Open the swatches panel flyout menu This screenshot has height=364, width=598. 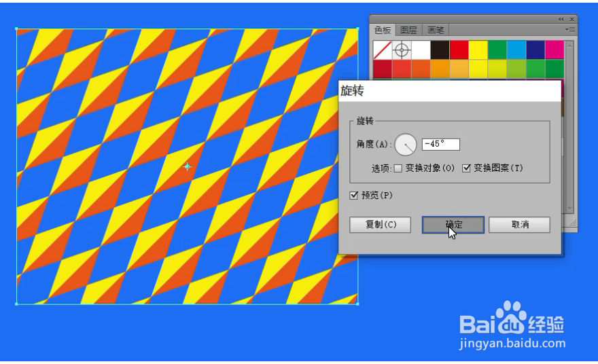(569, 29)
